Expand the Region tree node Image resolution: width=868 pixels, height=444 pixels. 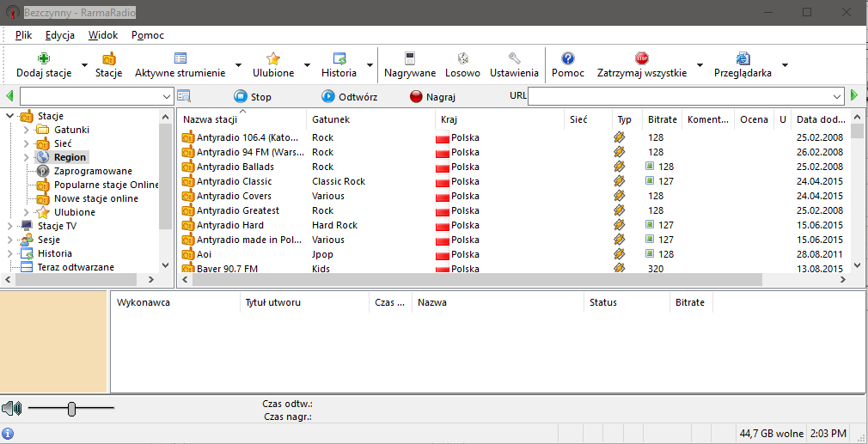point(26,157)
